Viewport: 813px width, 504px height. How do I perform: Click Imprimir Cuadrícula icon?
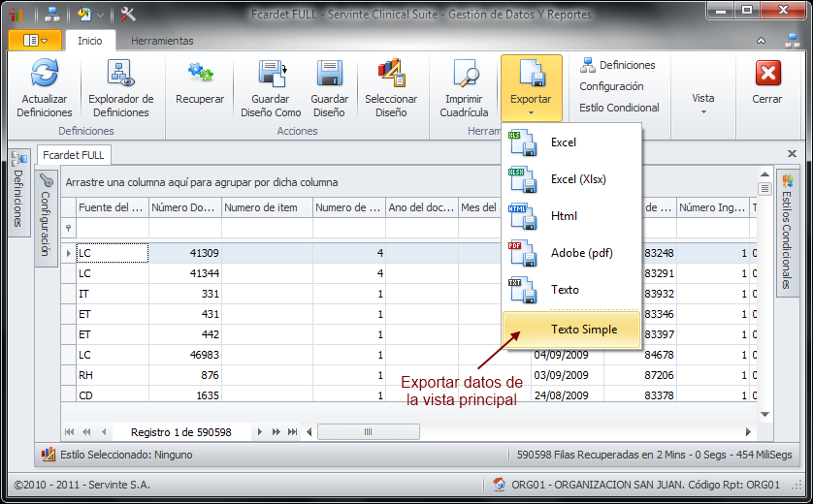click(464, 75)
